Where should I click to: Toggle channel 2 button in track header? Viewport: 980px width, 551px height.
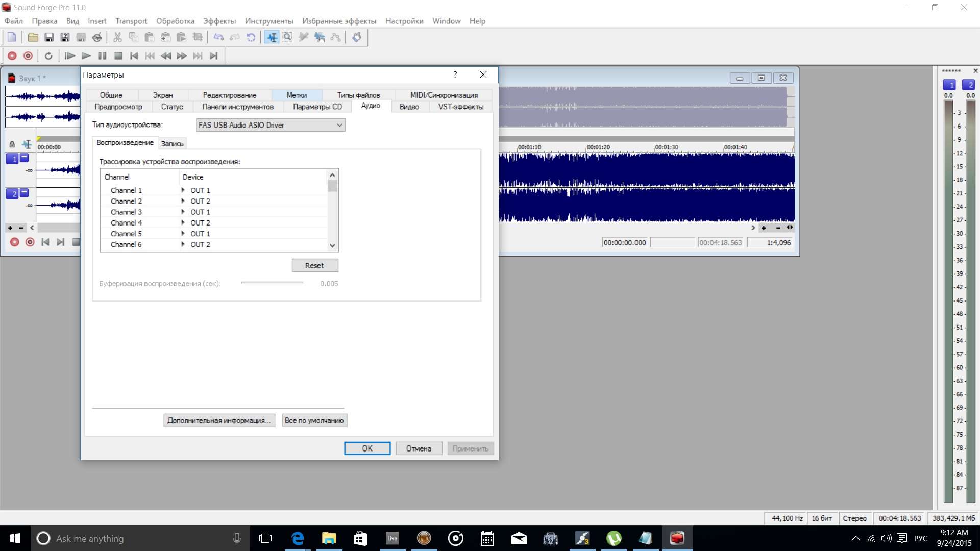pos(12,194)
